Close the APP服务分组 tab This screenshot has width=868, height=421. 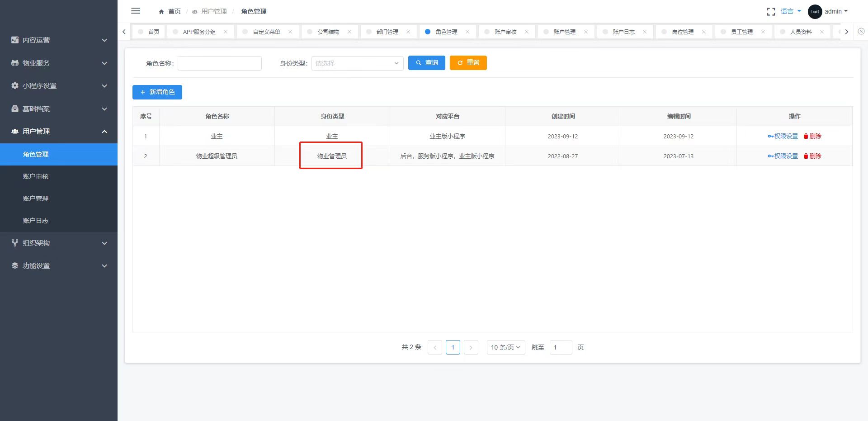click(x=226, y=32)
